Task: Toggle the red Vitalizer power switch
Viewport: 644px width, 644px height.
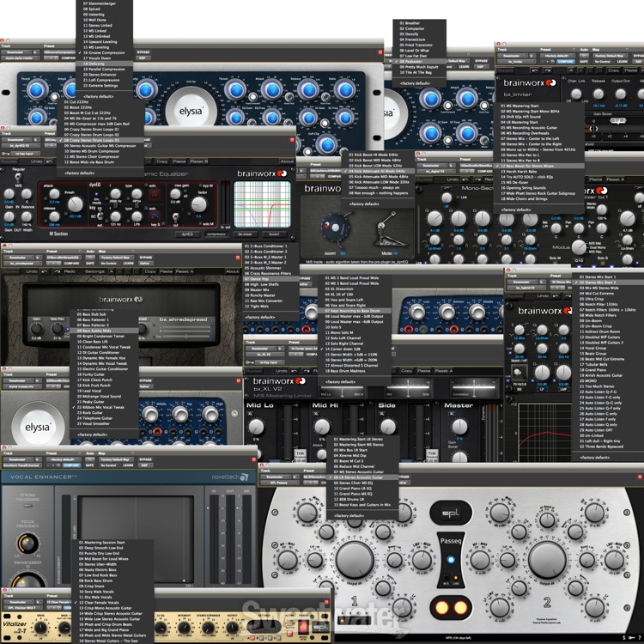Action: click(x=303, y=627)
